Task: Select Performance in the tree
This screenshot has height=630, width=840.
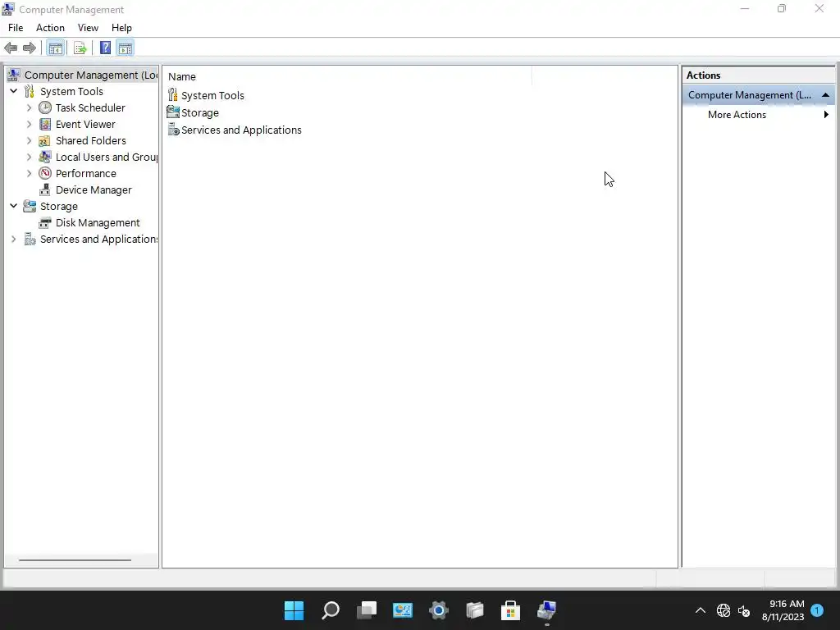Action: (x=85, y=174)
